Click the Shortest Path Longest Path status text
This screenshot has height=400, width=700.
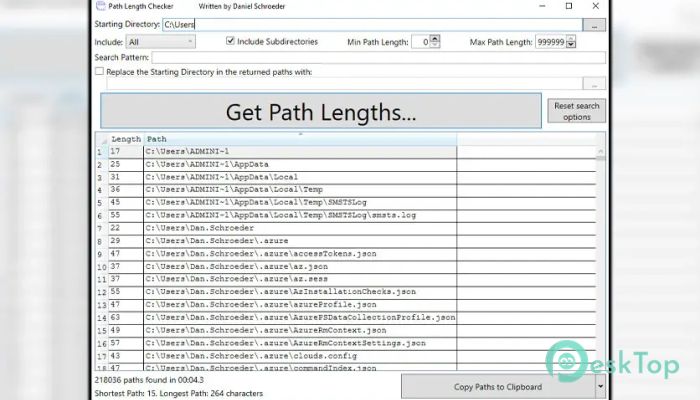[179, 394]
